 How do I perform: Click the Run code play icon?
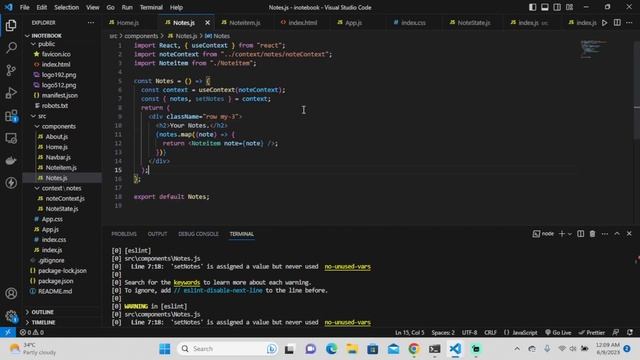pyautogui.click(x=604, y=23)
